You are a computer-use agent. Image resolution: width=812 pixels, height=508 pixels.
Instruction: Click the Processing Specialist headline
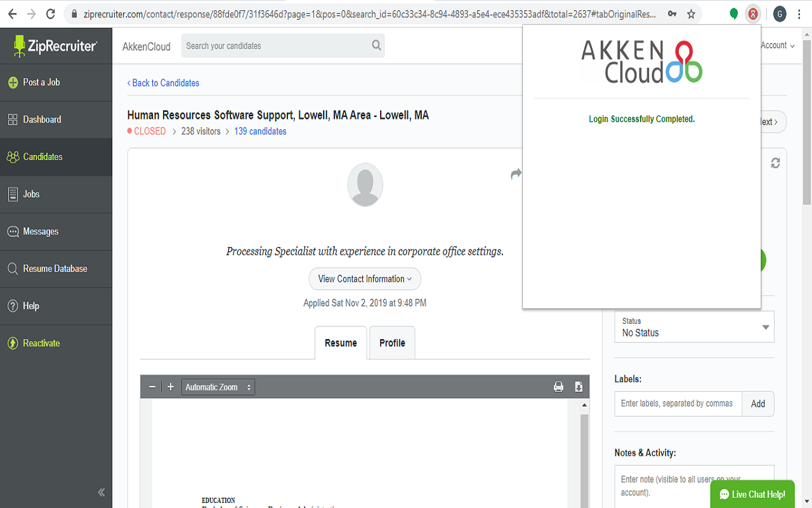[365, 251]
